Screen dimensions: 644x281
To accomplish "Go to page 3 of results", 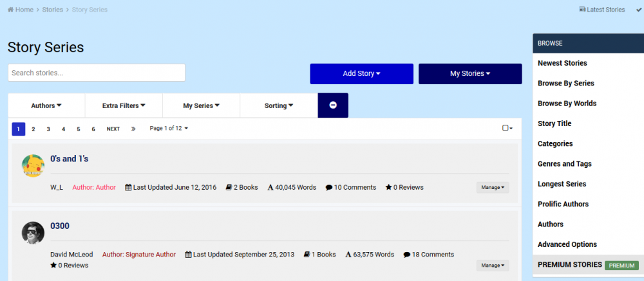I will click(48, 129).
